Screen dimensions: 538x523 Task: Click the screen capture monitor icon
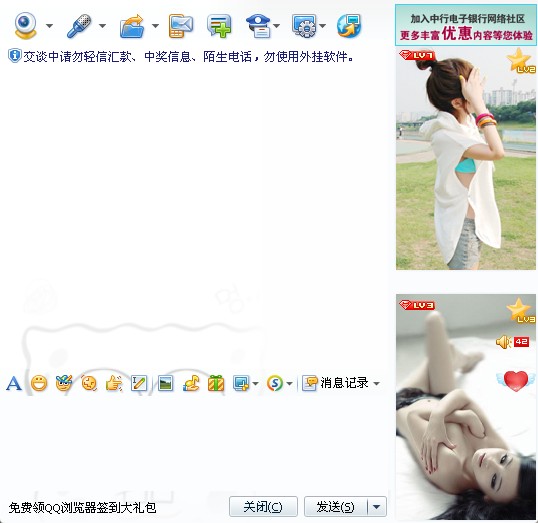pyautogui.click(x=241, y=383)
